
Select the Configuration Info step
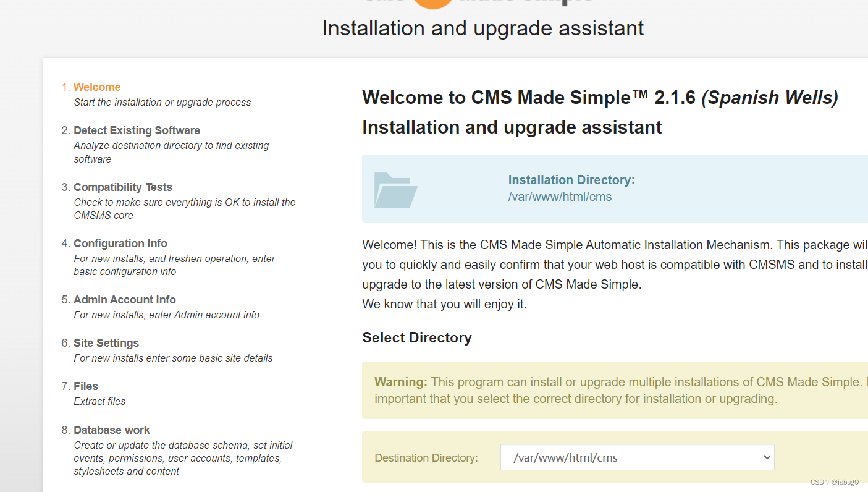120,244
